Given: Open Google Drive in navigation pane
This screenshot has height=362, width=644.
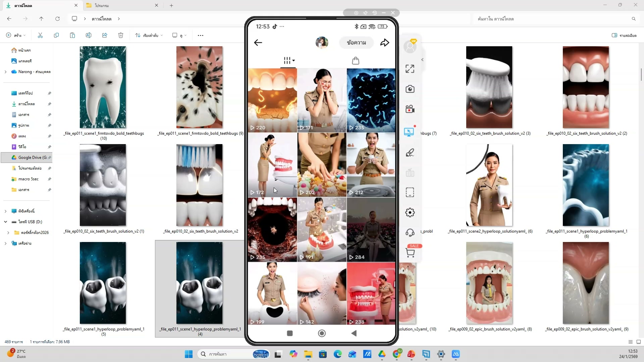Looking at the screenshot, I should tap(30, 158).
